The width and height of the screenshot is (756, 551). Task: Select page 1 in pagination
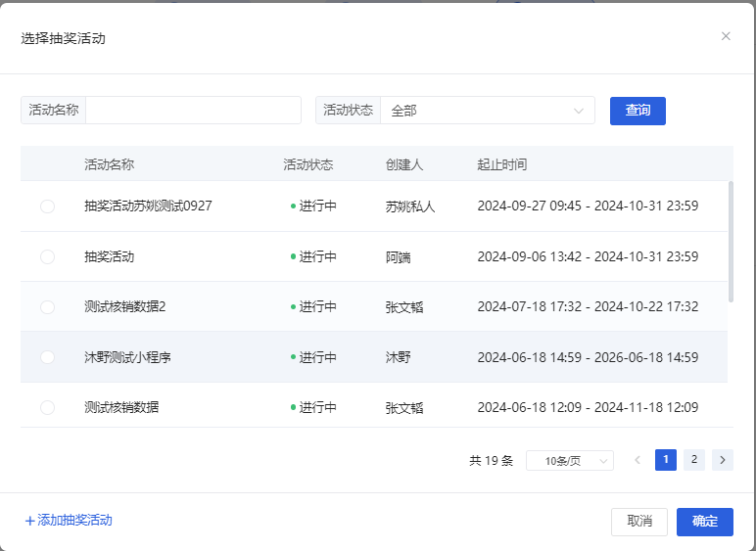pyautogui.click(x=665, y=459)
